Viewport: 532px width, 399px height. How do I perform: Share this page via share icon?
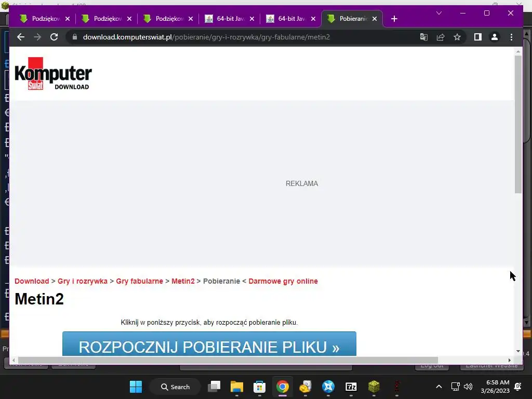click(x=441, y=37)
